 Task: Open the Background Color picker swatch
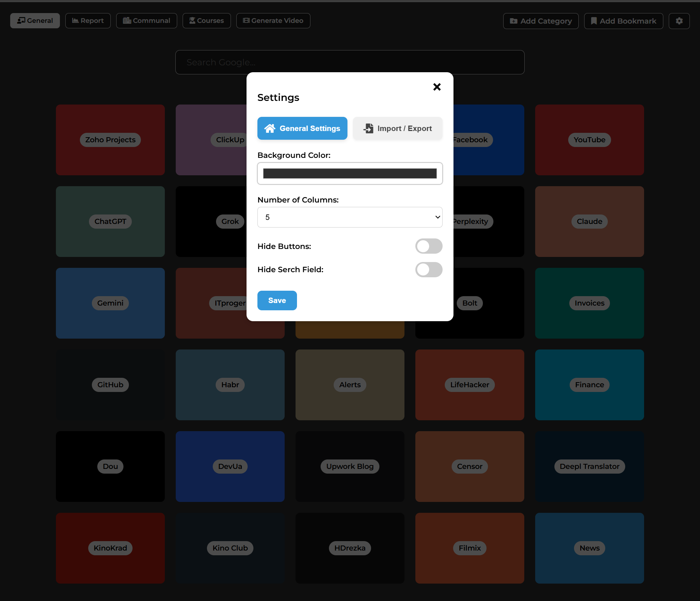point(350,173)
